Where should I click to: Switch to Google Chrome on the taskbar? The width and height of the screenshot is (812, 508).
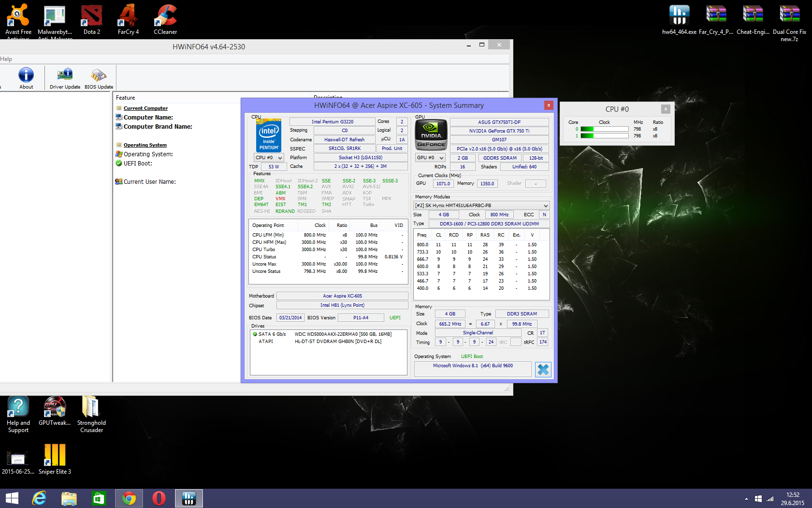pyautogui.click(x=129, y=498)
